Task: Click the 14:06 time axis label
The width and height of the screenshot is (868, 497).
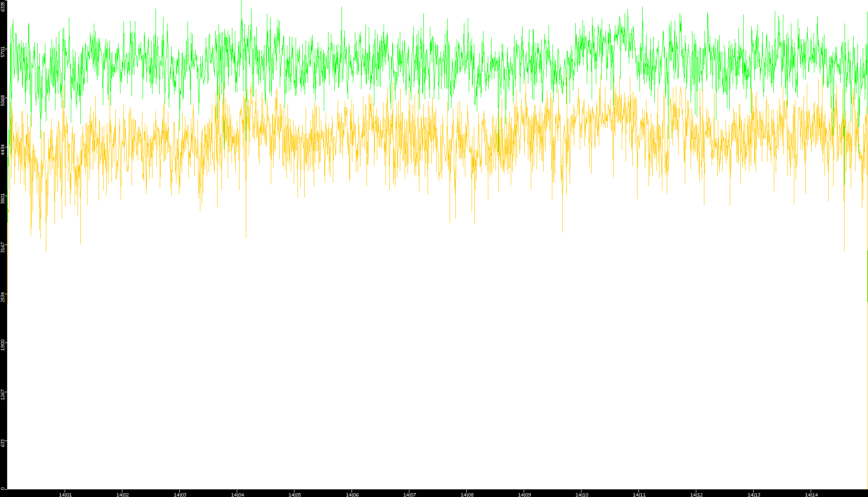Action: [352, 494]
